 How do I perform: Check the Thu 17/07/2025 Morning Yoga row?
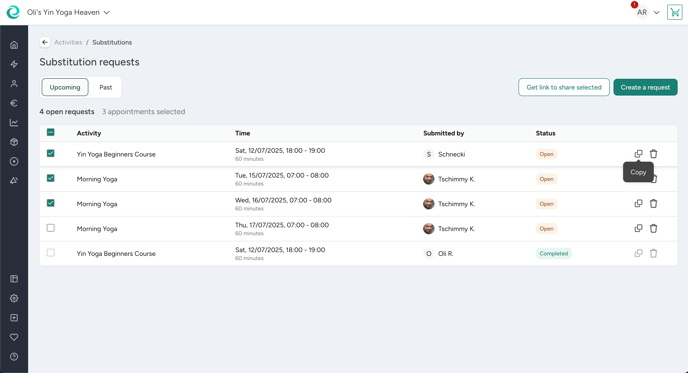coord(51,228)
